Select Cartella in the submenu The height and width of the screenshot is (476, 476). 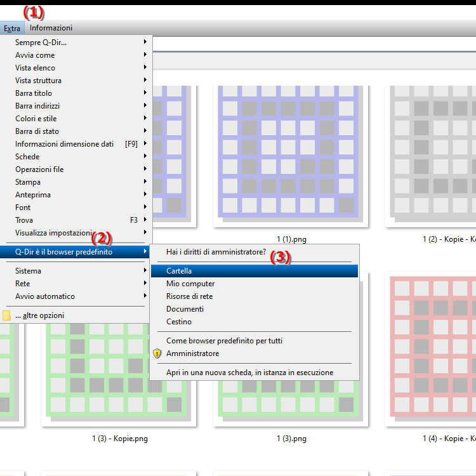coord(255,271)
